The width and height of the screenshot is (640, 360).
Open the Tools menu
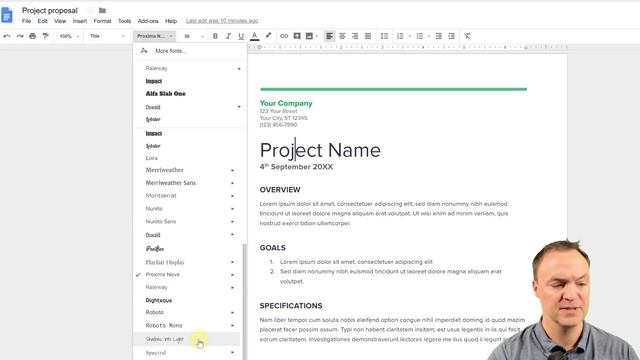click(x=124, y=21)
